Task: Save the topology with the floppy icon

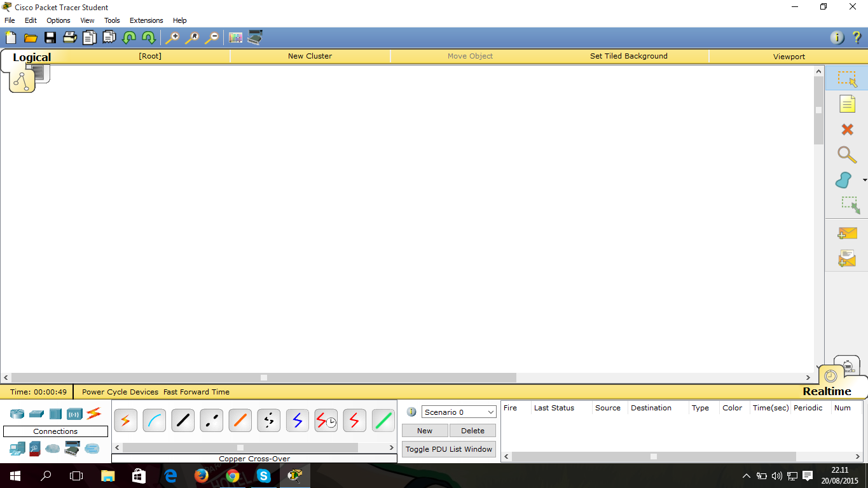Action: (x=50, y=38)
